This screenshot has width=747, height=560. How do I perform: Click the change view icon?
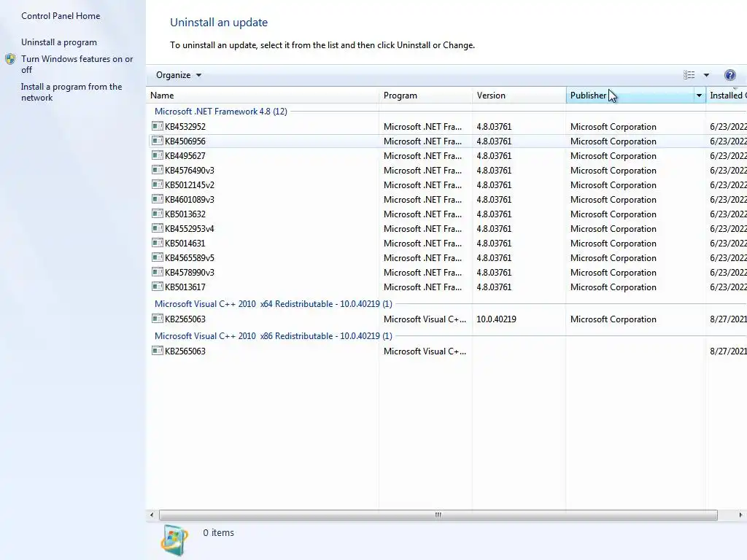point(689,75)
